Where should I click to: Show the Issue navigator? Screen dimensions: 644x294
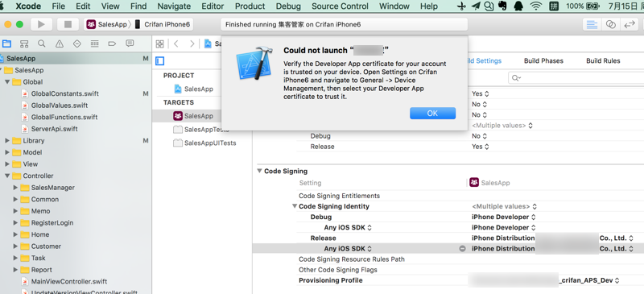point(60,43)
